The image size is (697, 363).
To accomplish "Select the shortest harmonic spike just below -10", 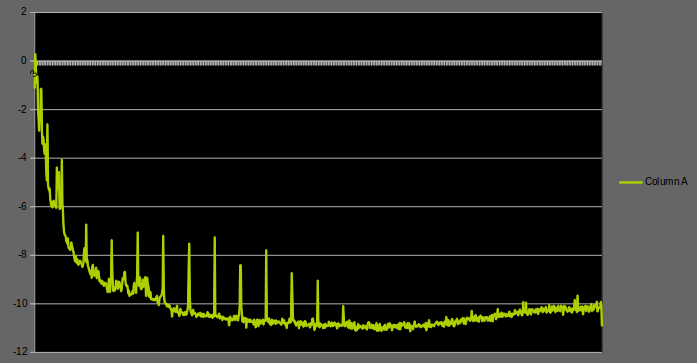I will pyautogui.click(x=343, y=307).
